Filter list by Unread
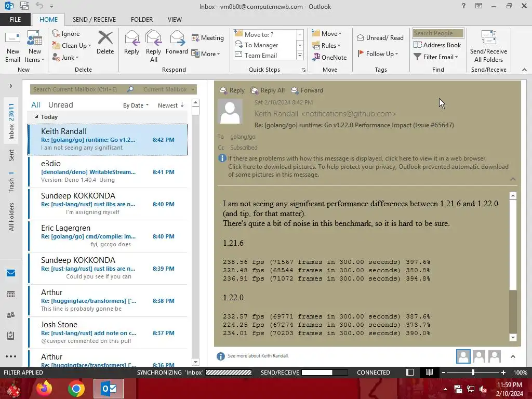The width and height of the screenshot is (532, 399). point(60,105)
